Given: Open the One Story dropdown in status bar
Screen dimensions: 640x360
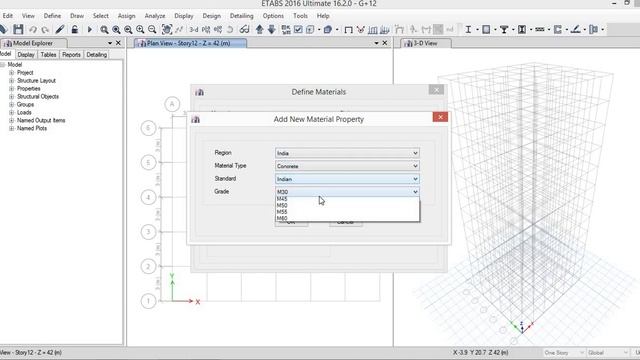Looking at the screenshot, I should (563, 353).
